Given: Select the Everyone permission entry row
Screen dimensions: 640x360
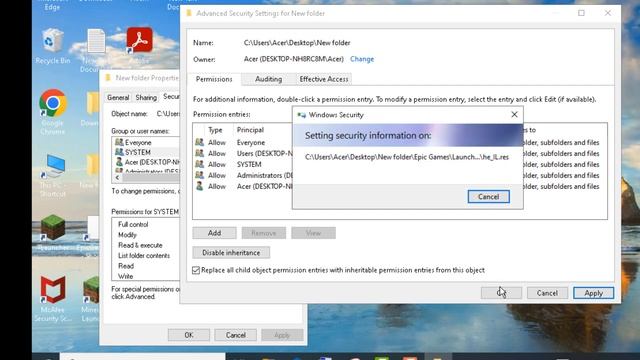Looking at the screenshot, I should (400, 142).
